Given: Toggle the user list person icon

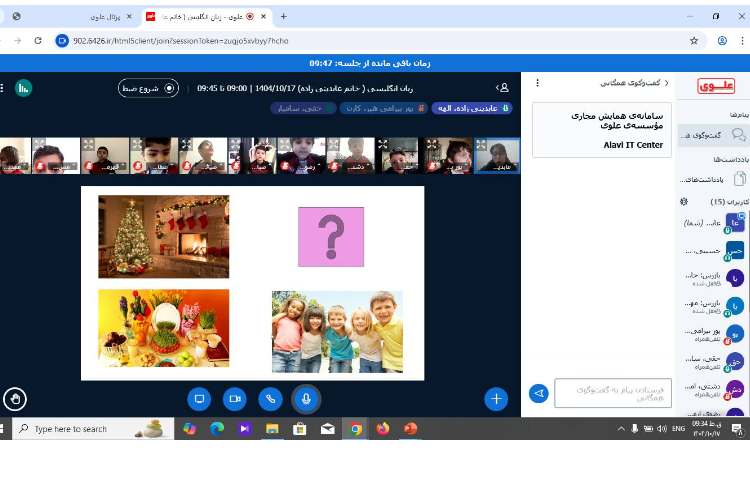Looking at the screenshot, I should [x=502, y=88].
